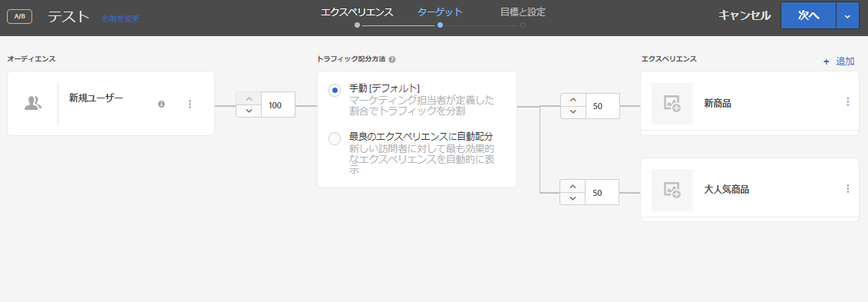Click the audience percentage field showing 100
This screenshot has height=302, width=868.
pyautogui.click(x=278, y=105)
